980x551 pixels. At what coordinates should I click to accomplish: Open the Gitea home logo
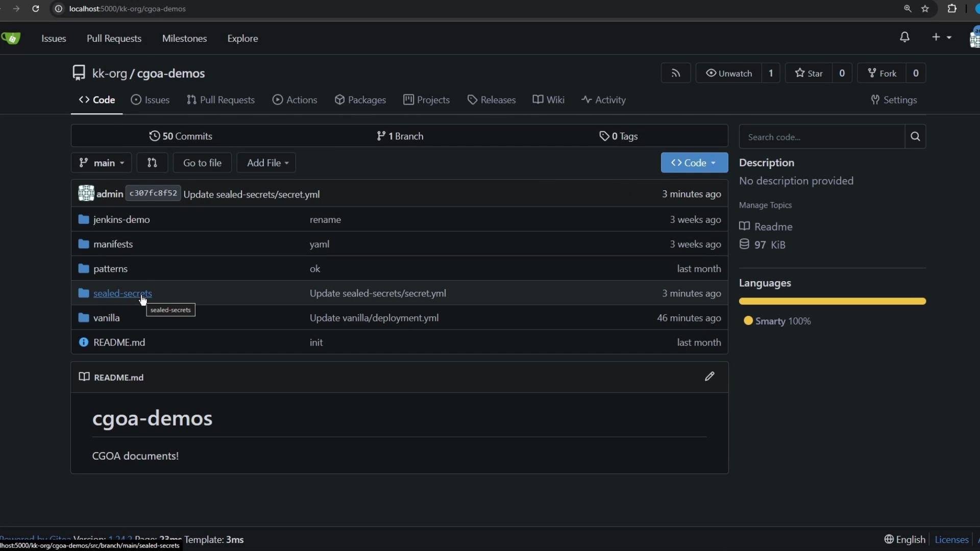pos(11,38)
